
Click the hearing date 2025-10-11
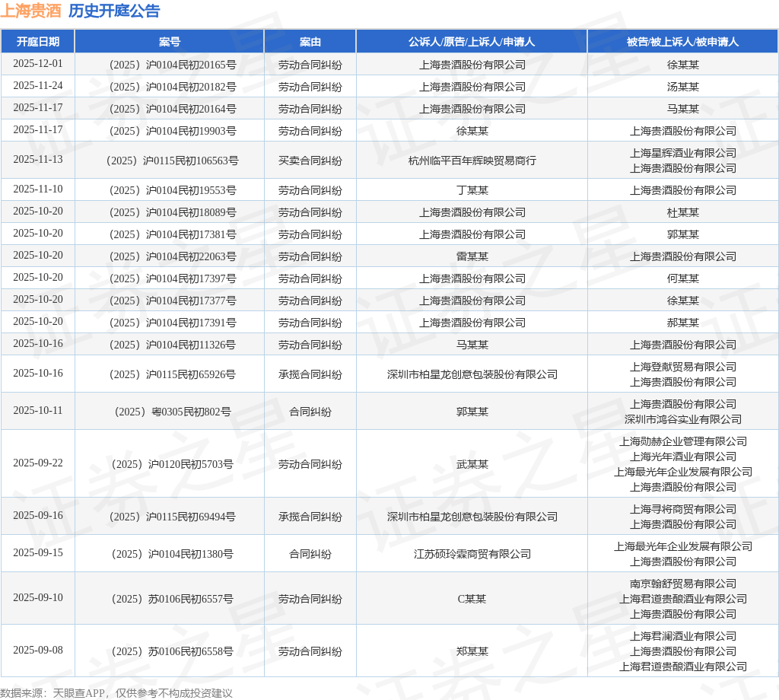coord(38,410)
